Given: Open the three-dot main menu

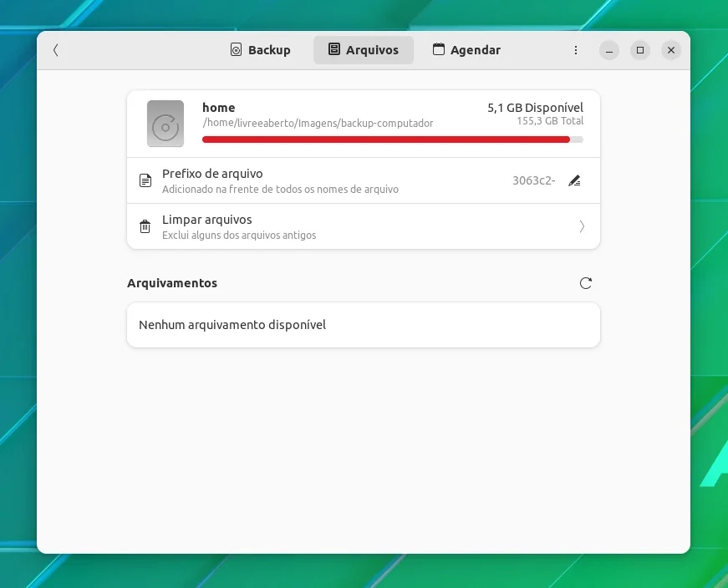Looking at the screenshot, I should point(576,50).
